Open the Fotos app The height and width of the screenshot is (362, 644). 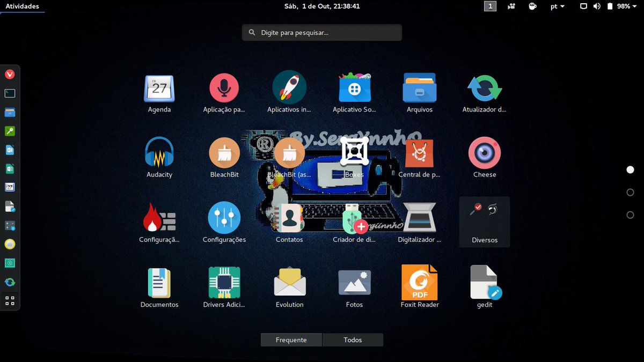coord(354,282)
